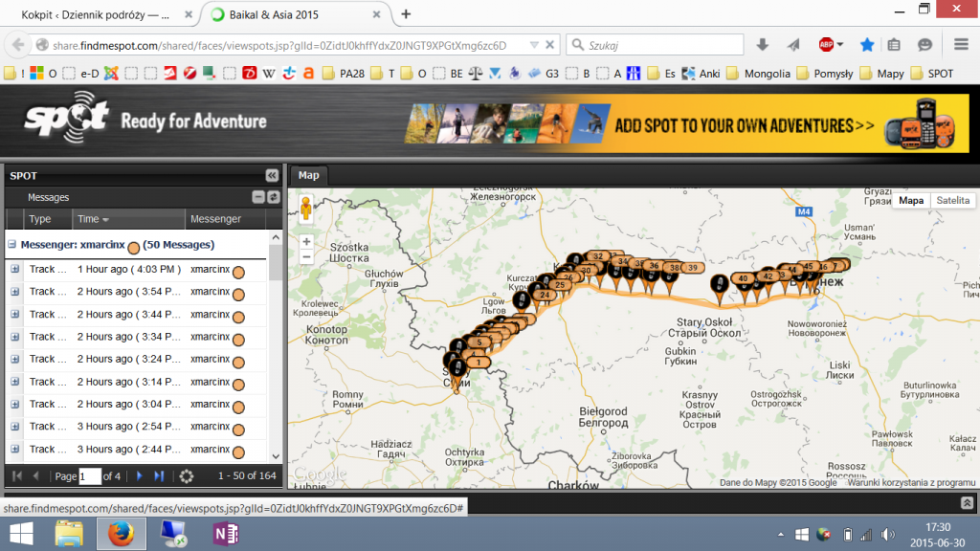
Task: Click the Messages panel refresh icon
Action: pyautogui.click(x=274, y=197)
